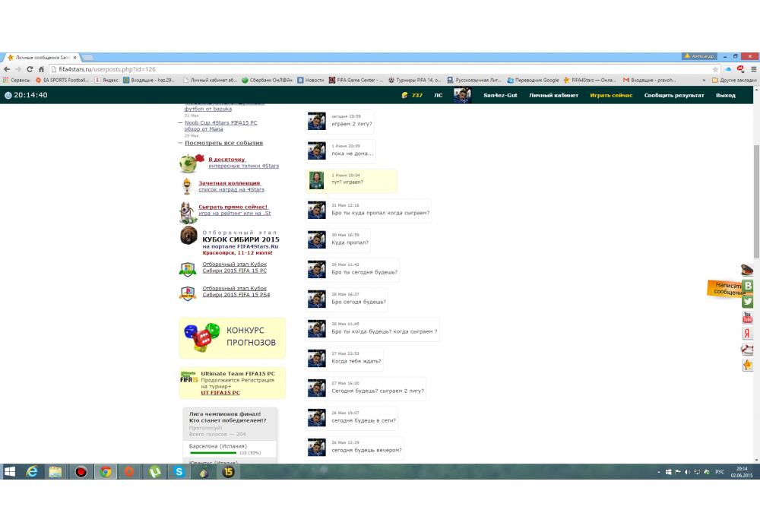Open "Личный кабинет" in top navigation

pos(553,95)
